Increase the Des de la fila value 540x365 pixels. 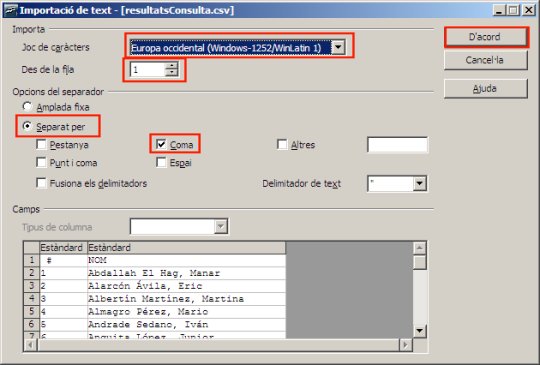point(172,65)
